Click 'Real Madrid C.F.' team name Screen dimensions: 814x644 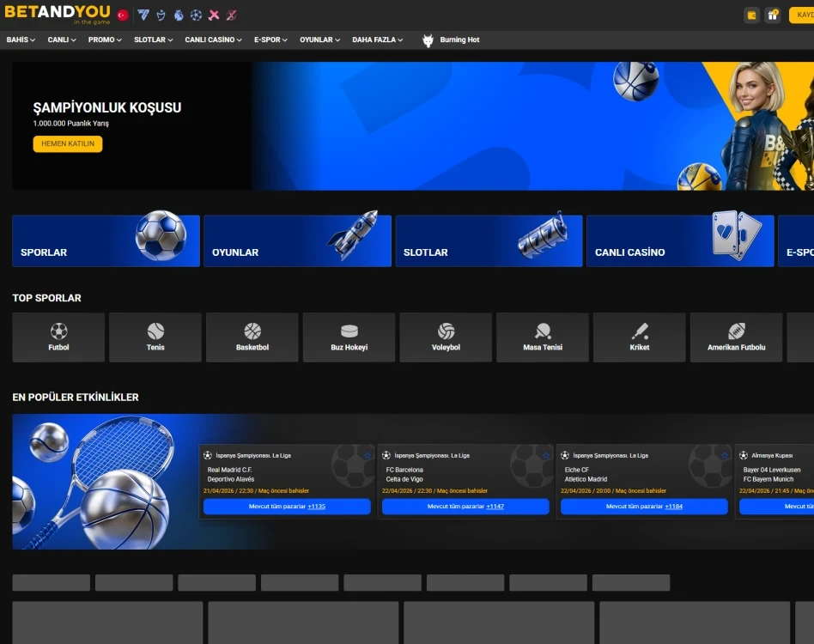coord(229,470)
